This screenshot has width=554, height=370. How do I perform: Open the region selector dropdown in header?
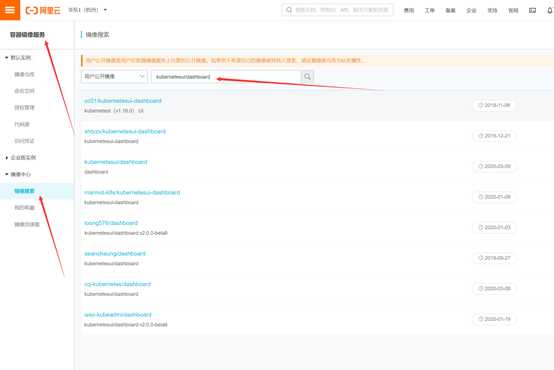[87, 10]
